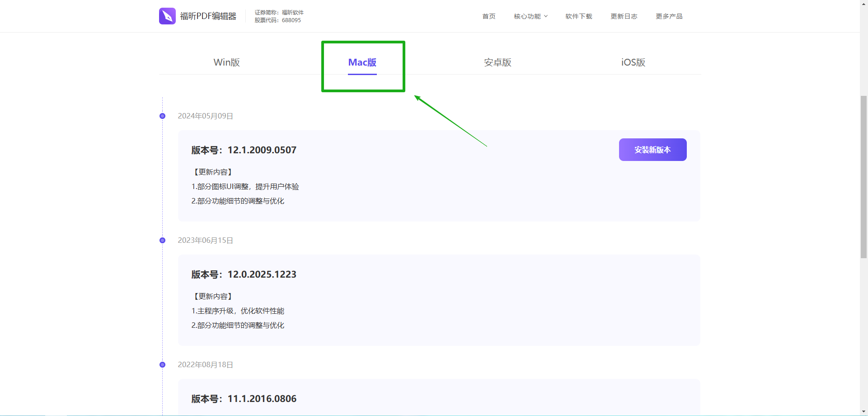Click the vertical scrollbar thumb
The height and width of the screenshot is (416, 868).
click(863, 176)
